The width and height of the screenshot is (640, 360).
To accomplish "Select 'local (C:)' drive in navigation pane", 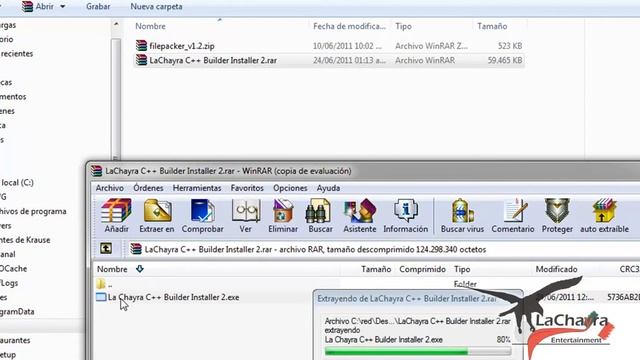I will coord(17,182).
